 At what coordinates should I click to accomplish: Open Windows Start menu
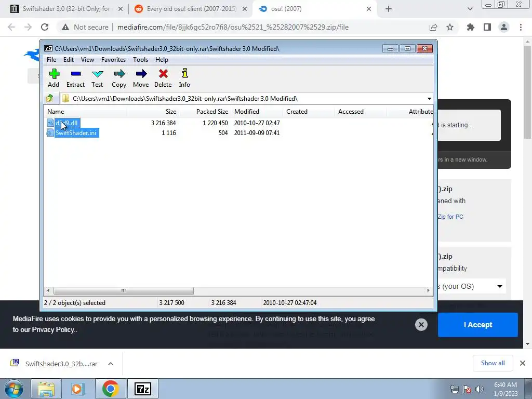pos(14,389)
